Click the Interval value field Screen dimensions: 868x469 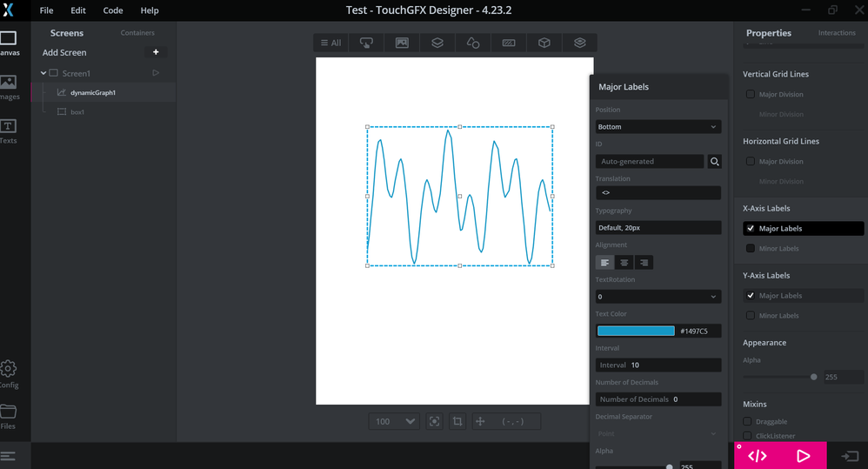pos(658,365)
